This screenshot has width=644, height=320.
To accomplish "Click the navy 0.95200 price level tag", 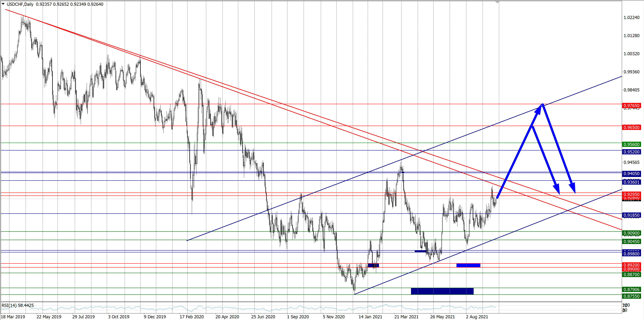I will coord(631,152).
